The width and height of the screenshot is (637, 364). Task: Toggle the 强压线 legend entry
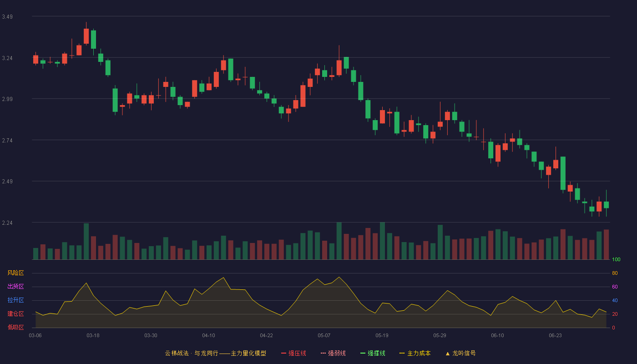(x=293, y=353)
